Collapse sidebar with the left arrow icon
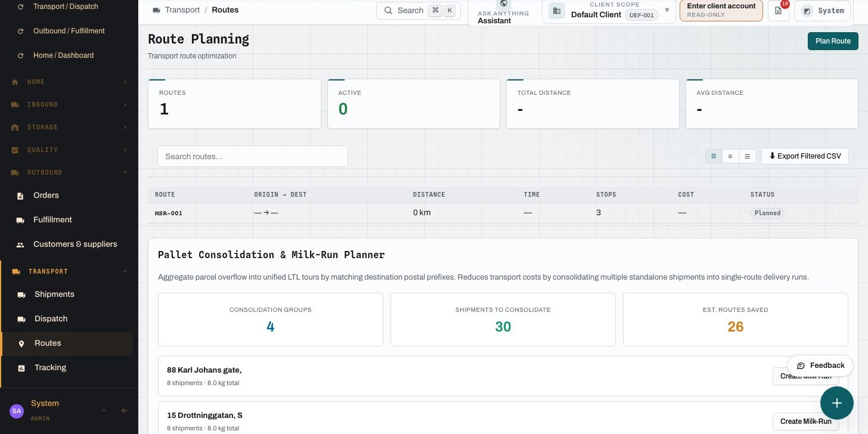 click(125, 411)
